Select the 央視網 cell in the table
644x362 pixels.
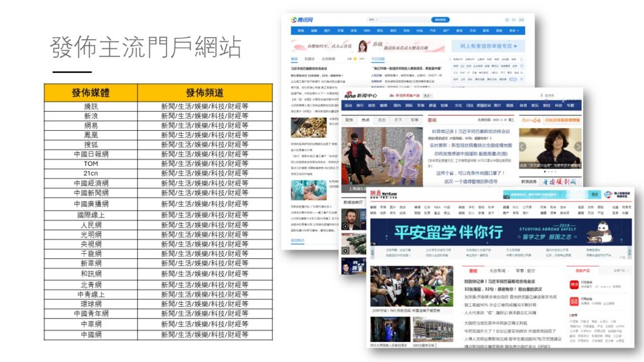[91, 244]
